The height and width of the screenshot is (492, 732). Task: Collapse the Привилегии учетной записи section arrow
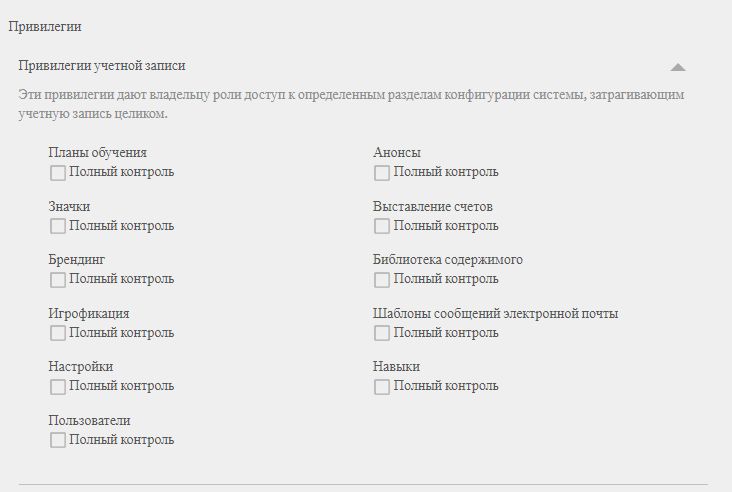pyautogui.click(x=678, y=67)
